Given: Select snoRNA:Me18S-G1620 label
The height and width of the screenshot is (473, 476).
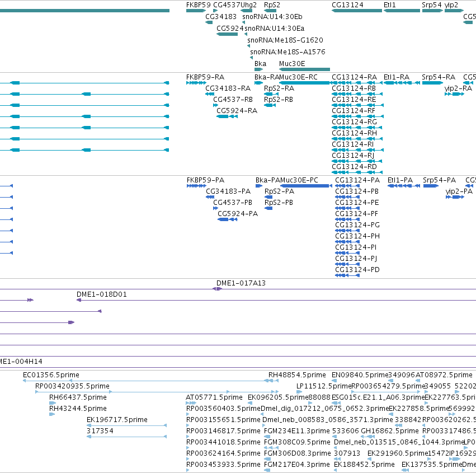Looking at the screenshot, I should (285, 40).
